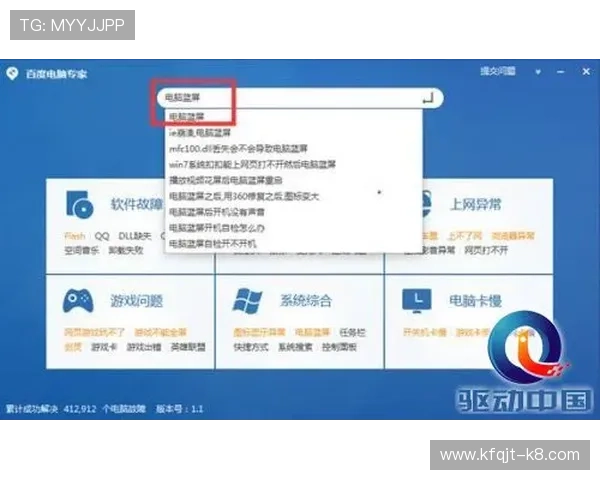Open the 系统综合 Windows flag icon

247,301
